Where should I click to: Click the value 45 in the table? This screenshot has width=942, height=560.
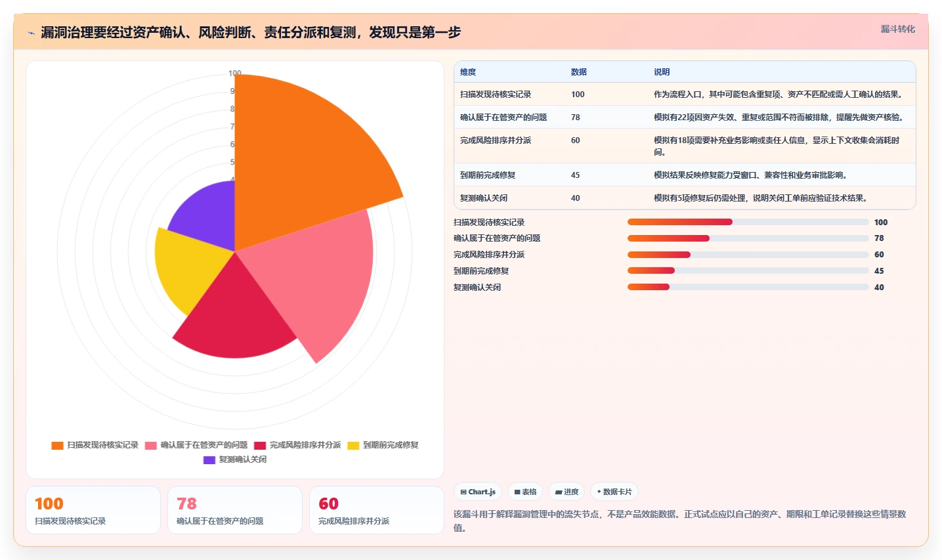[576, 175]
